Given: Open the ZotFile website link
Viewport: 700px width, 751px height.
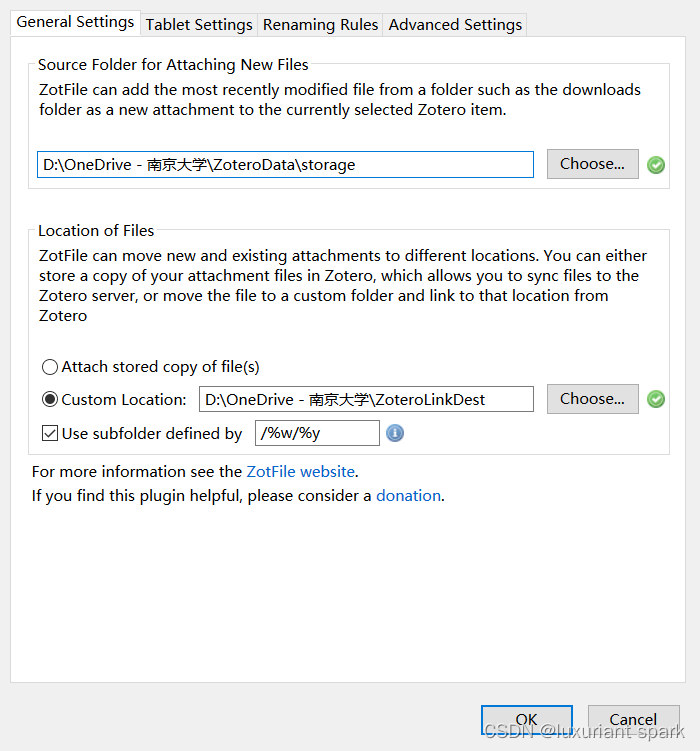Looking at the screenshot, I should (300, 472).
